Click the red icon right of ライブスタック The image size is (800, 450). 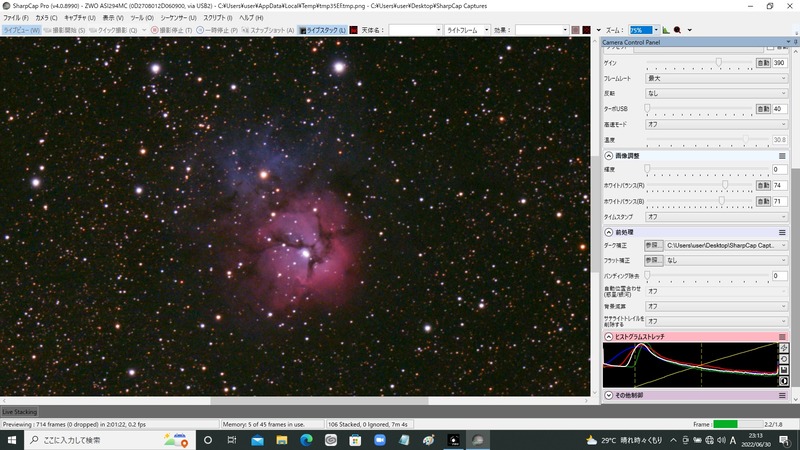(354, 30)
